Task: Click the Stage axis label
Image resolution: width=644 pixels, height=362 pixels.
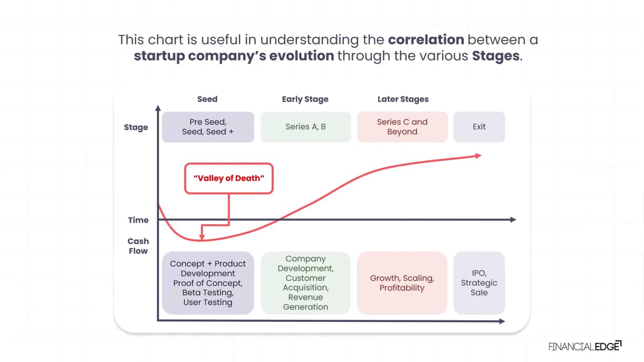Action: (136, 128)
